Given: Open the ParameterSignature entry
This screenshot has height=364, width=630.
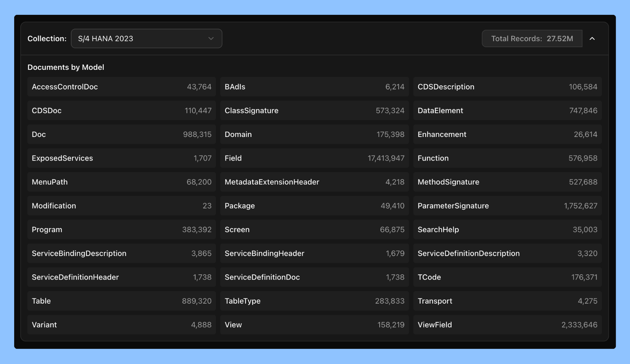Looking at the screenshot, I should coord(508,205).
